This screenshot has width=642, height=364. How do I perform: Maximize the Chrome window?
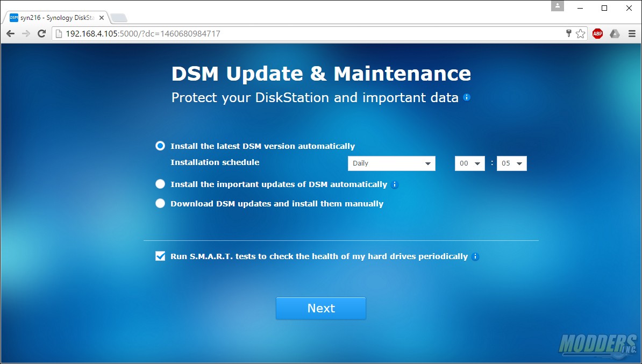tap(604, 8)
